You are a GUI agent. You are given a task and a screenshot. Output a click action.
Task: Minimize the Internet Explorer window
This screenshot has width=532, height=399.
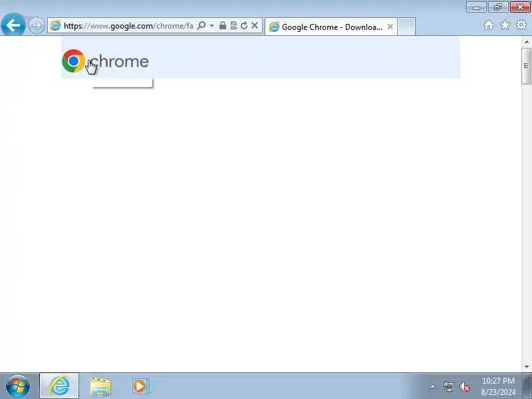click(x=476, y=7)
